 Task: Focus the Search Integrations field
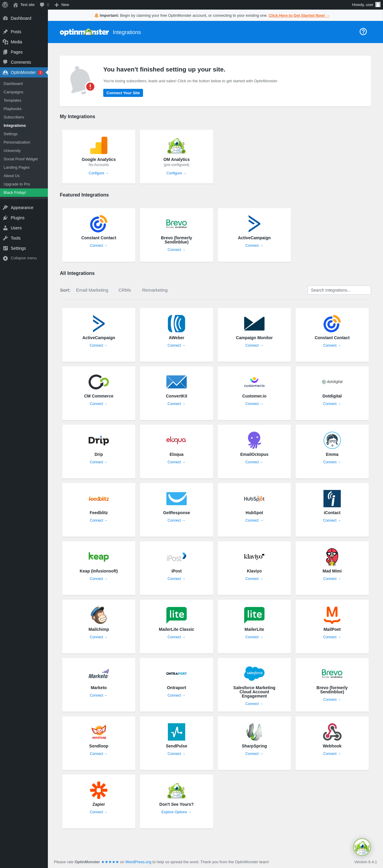point(339,290)
